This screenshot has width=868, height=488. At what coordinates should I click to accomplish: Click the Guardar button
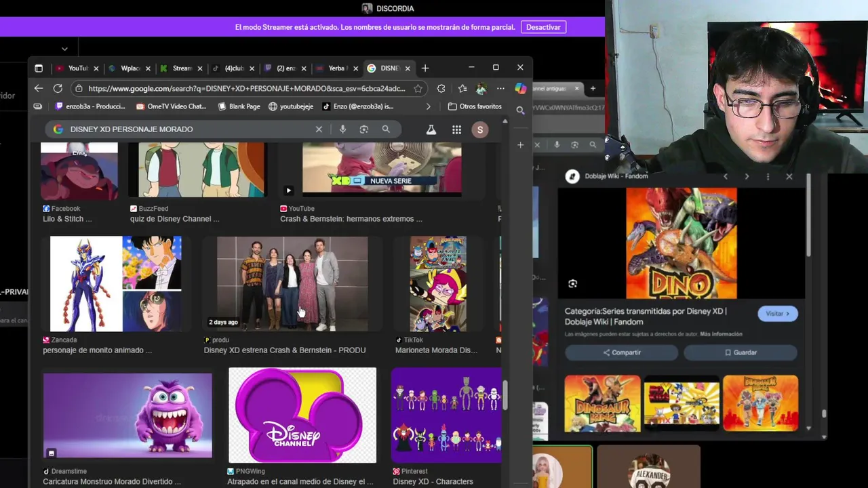tap(740, 352)
